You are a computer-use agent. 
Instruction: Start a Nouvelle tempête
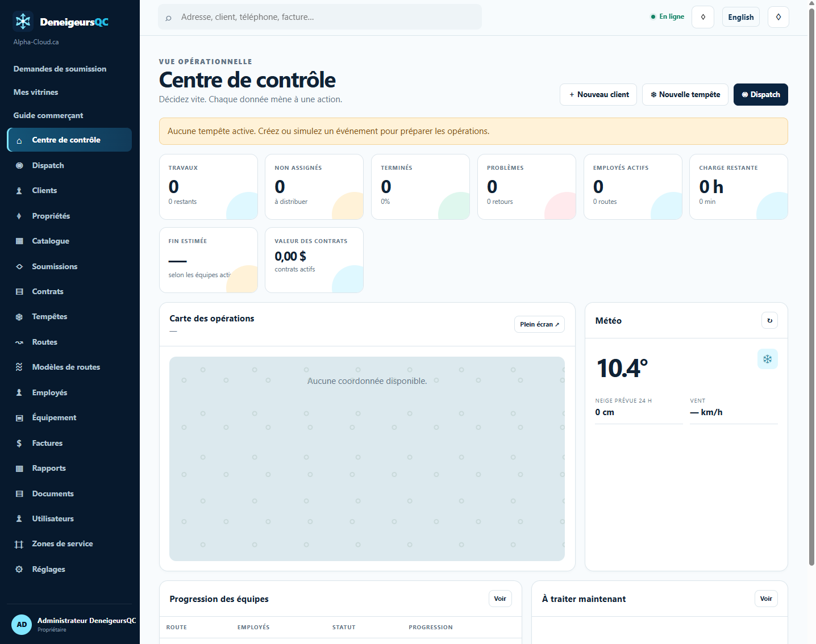tap(685, 94)
